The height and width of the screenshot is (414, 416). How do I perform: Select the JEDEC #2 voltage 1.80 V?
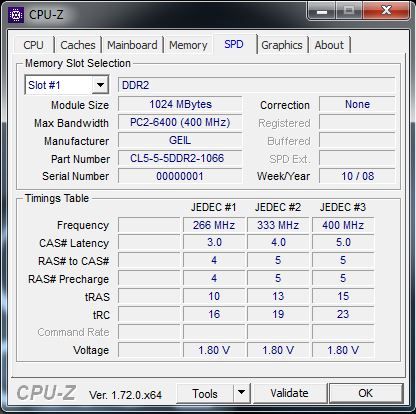[278, 350]
